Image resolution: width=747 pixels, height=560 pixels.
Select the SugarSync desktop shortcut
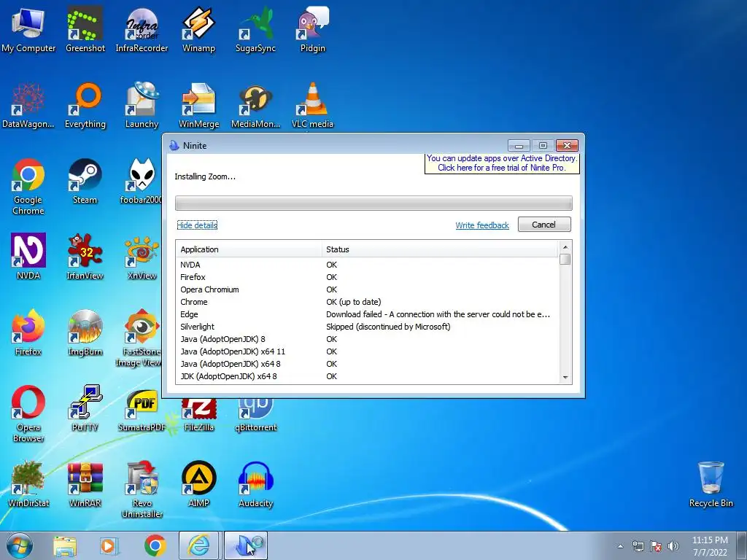pos(256,29)
